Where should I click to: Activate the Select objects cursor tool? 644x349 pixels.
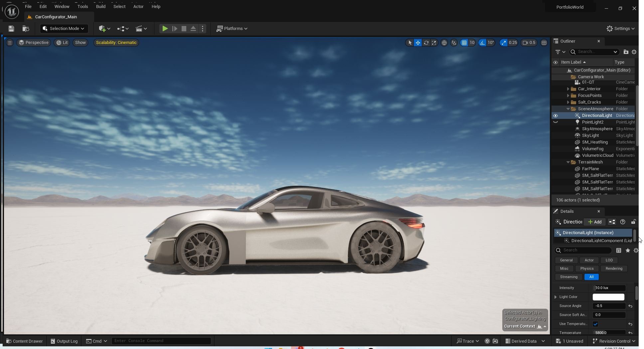410,43
